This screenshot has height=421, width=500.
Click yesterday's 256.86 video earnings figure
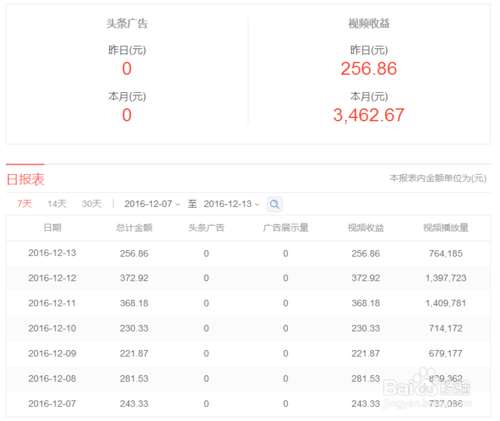[369, 69]
